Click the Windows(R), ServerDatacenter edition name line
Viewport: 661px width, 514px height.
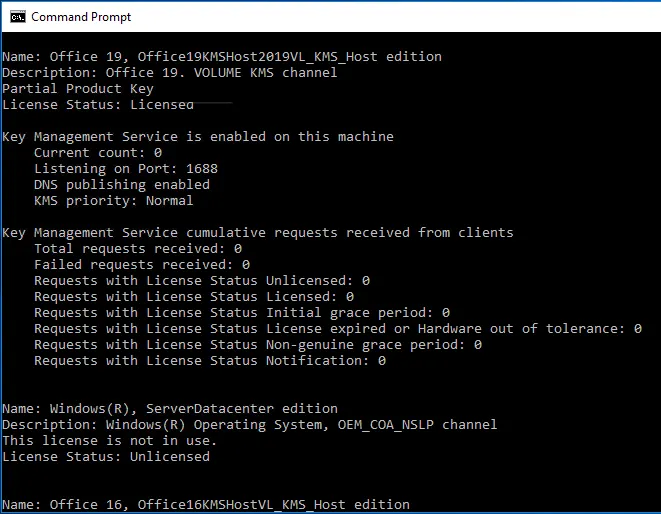point(170,409)
